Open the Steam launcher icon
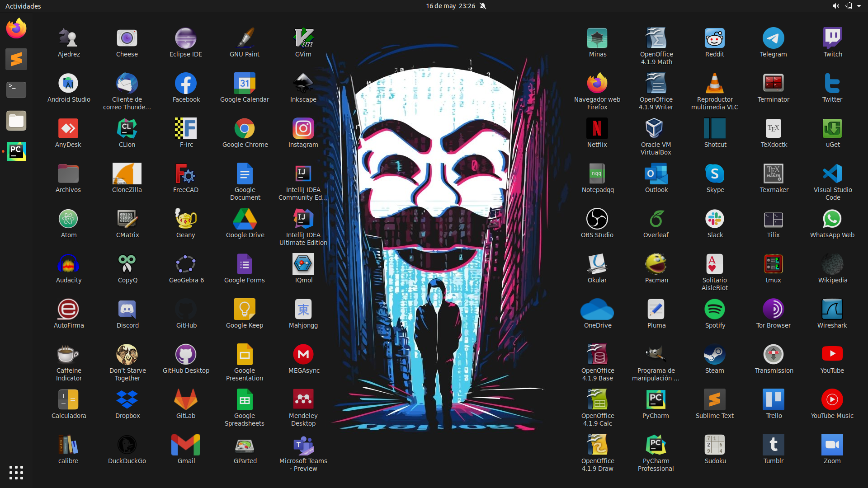This screenshot has height=488, width=868. [x=714, y=355]
